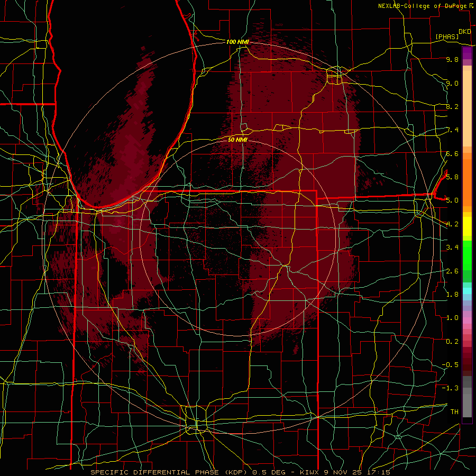Pick the bright green band on the color bar
This screenshot has height=476, width=476.
click(467, 255)
